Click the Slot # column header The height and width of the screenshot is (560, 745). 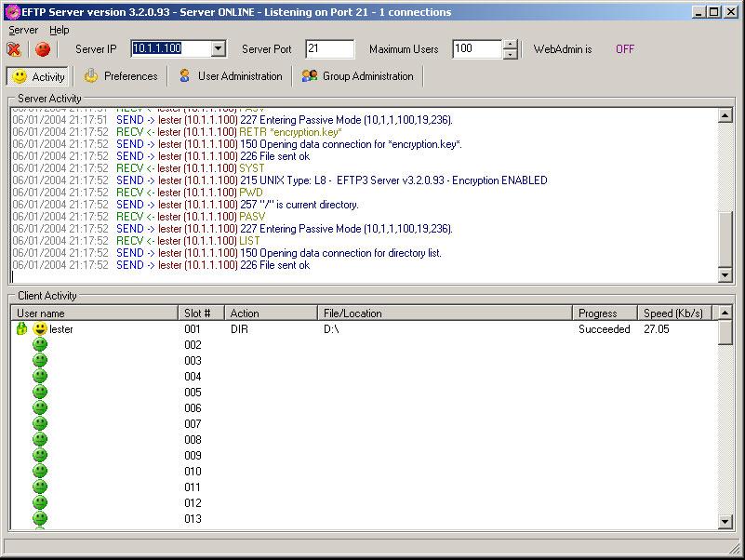click(201, 313)
